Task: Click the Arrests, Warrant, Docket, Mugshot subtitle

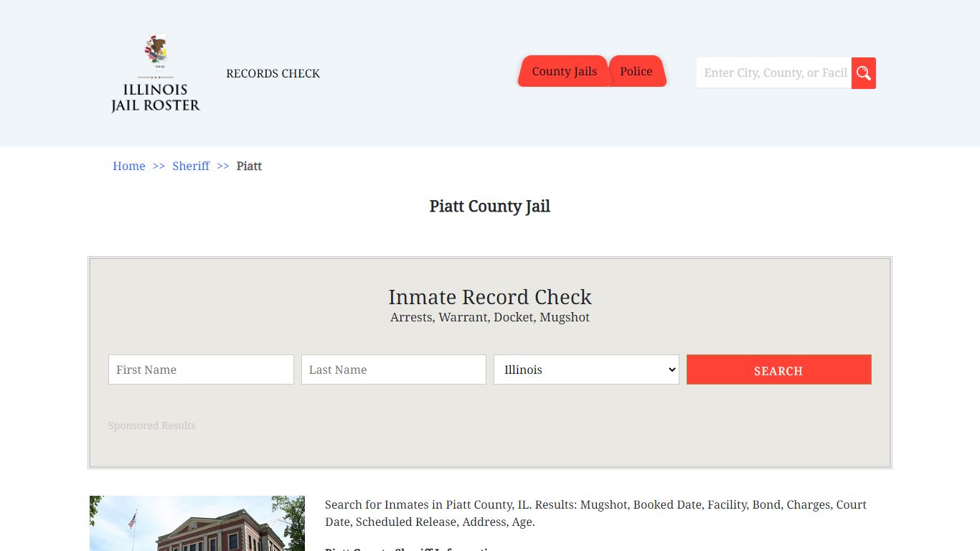Action: (490, 317)
